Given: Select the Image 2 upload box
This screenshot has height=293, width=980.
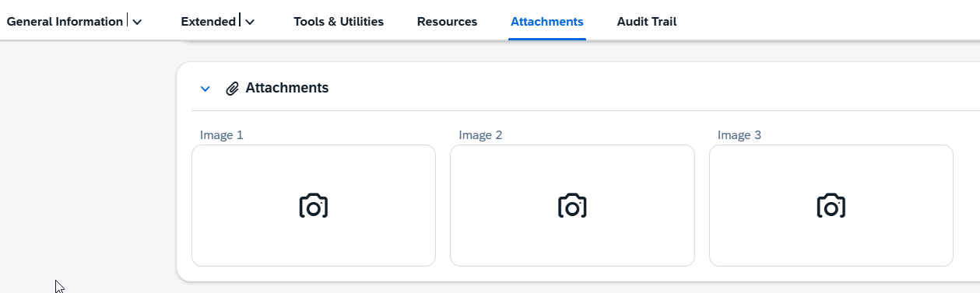Looking at the screenshot, I should point(572,205).
